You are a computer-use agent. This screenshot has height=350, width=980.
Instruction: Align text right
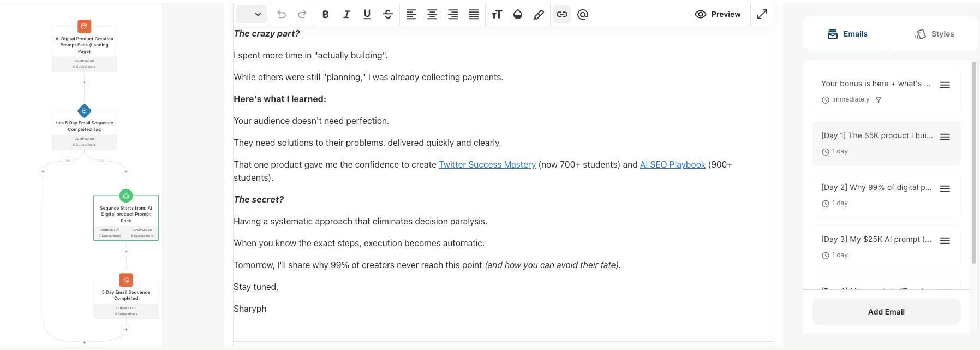point(453,14)
